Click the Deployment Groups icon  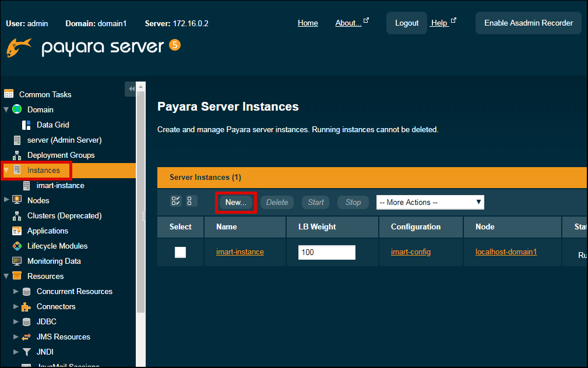[17, 155]
